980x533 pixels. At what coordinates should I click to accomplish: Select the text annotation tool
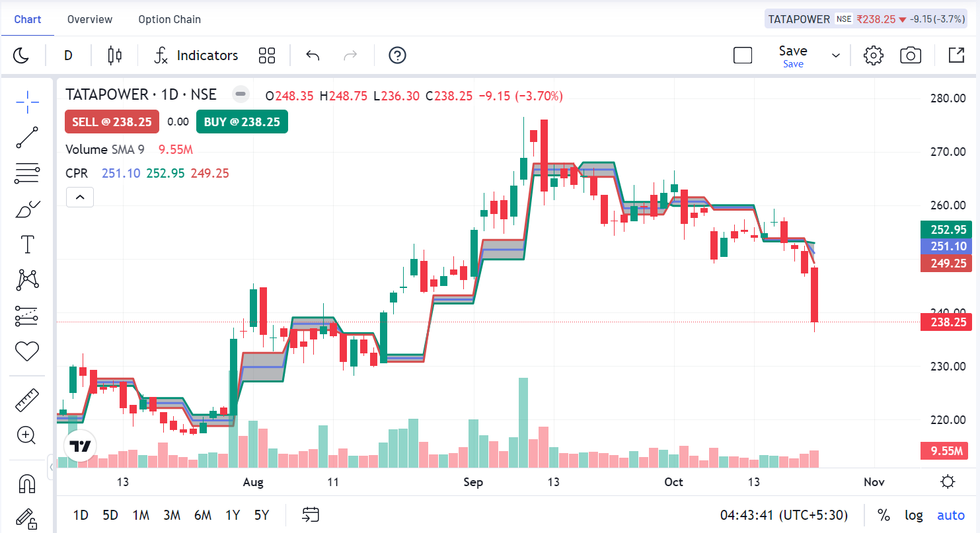27,244
